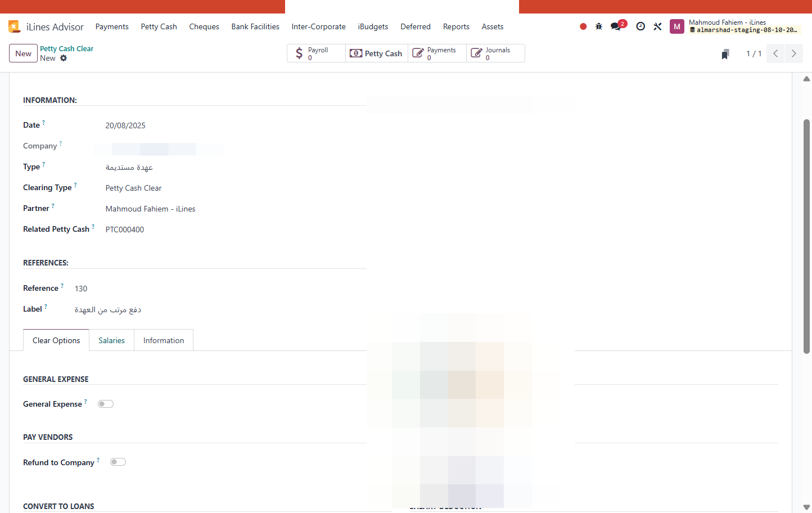
Task: Click the scrollbar down arrow
Action: (x=806, y=507)
